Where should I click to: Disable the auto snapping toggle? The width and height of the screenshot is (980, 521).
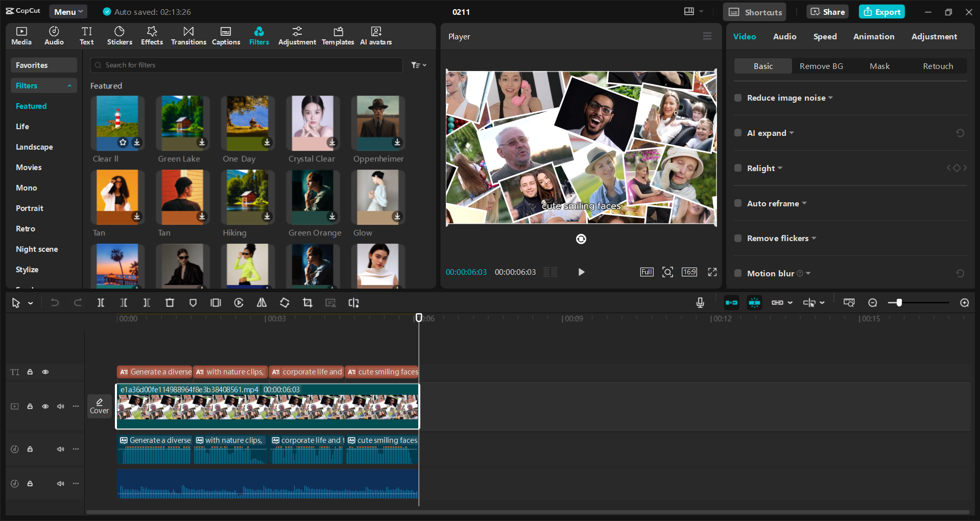[754, 302]
